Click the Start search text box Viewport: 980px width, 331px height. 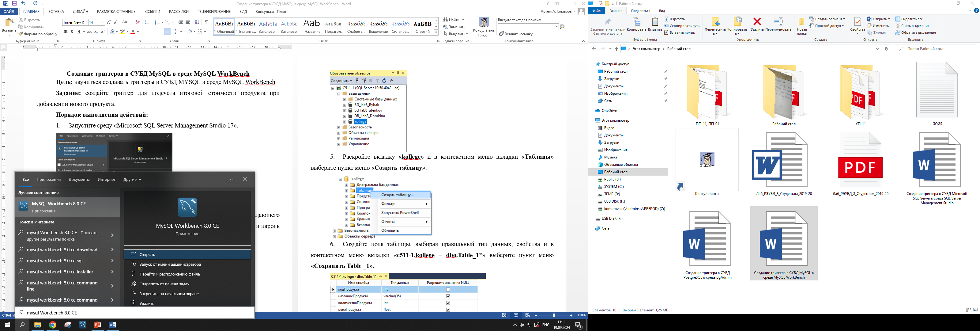tap(135, 313)
